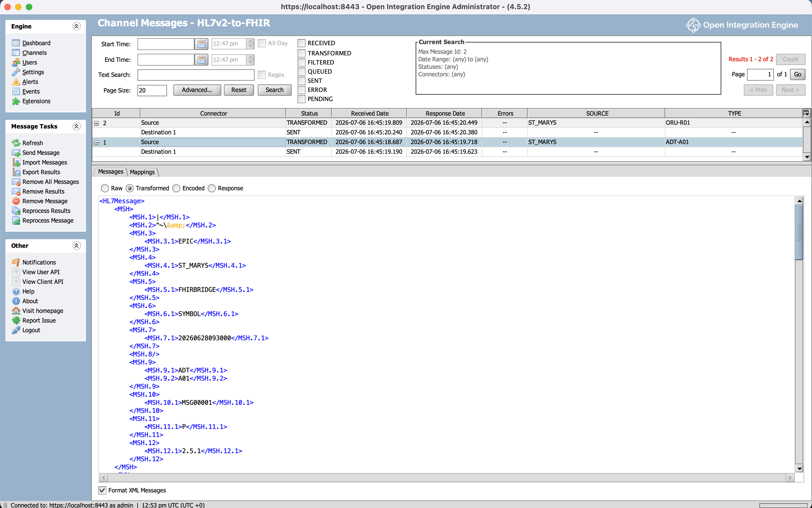Click Reprocess Message icon
The height and width of the screenshot is (508, 812).
click(16, 220)
